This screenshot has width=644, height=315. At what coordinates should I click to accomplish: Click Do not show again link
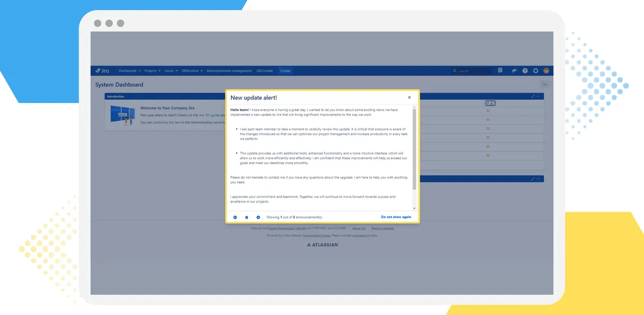point(396,217)
